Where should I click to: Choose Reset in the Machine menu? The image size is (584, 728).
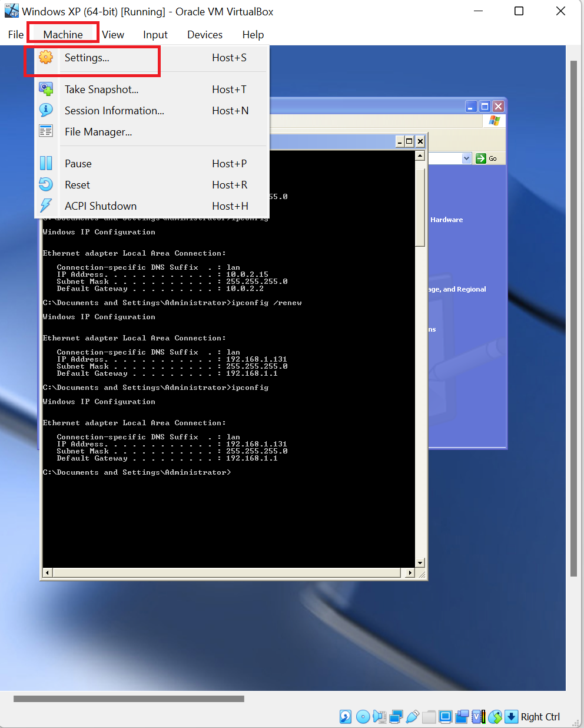(x=152, y=185)
